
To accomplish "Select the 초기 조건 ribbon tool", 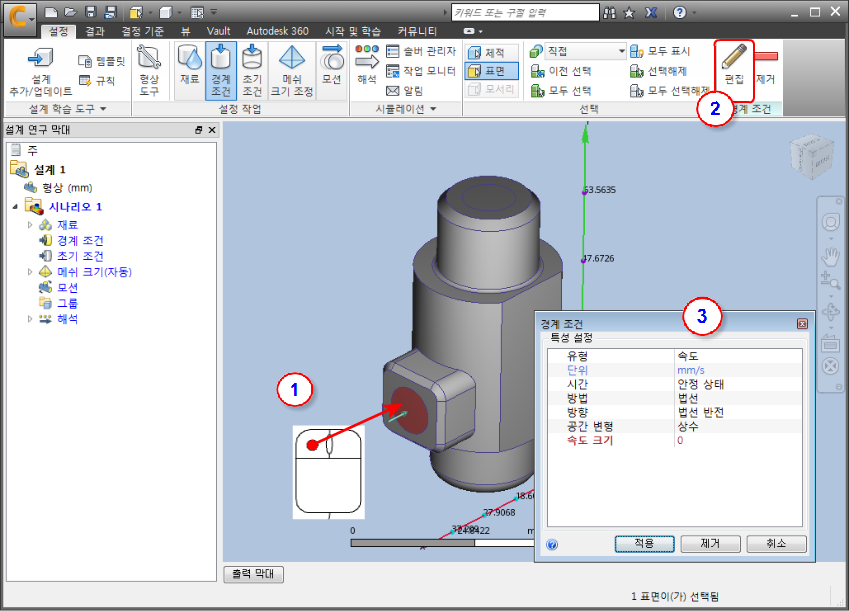I will click(x=252, y=71).
